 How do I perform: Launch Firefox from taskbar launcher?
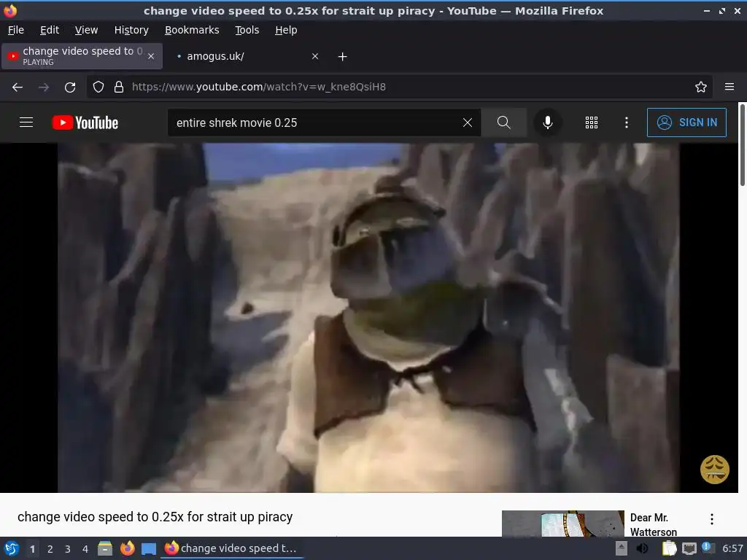[127, 548]
